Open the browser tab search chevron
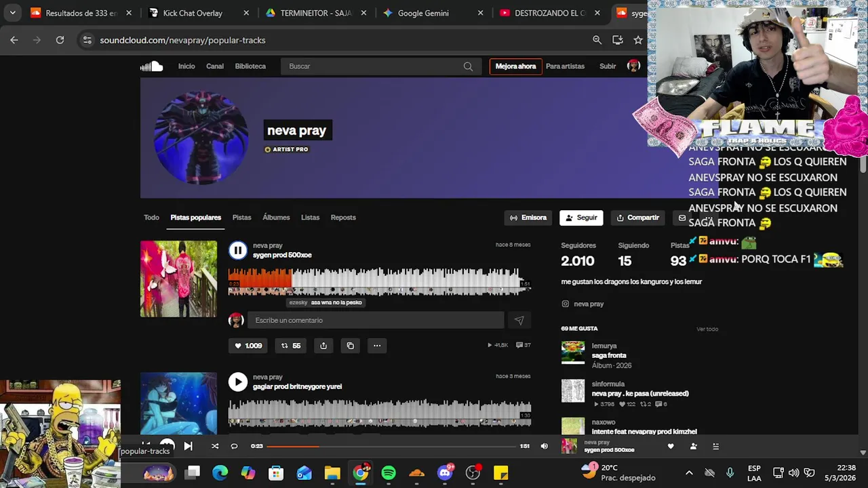 12,13
